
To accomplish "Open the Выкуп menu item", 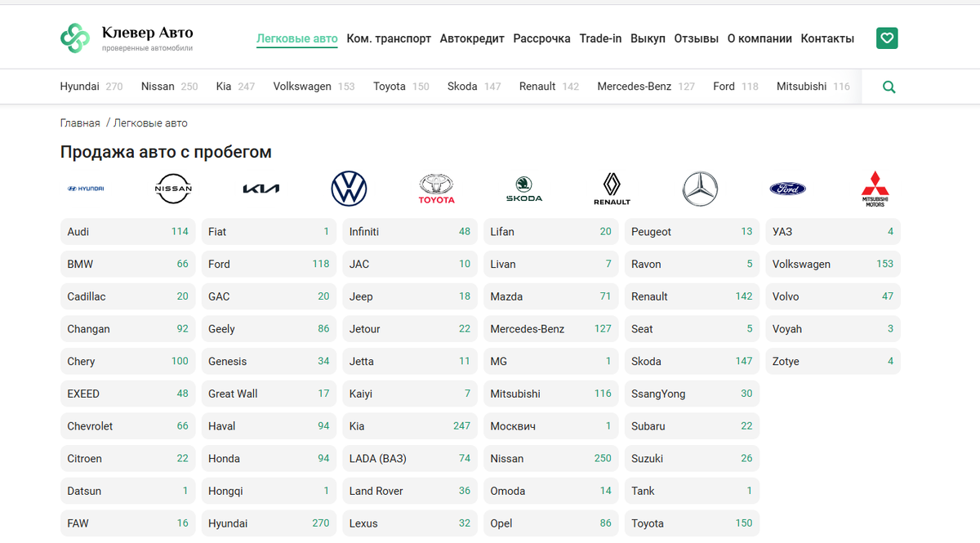I will 648,38.
